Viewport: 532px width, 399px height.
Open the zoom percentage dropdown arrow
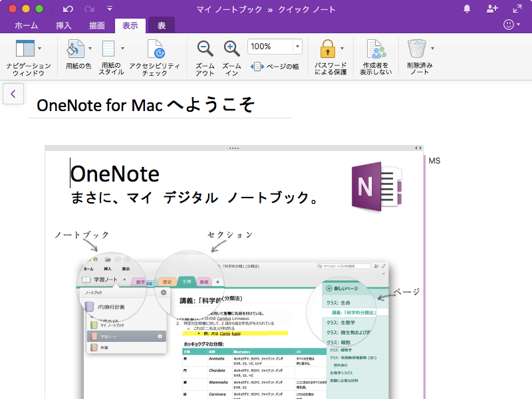pos(297,47)
